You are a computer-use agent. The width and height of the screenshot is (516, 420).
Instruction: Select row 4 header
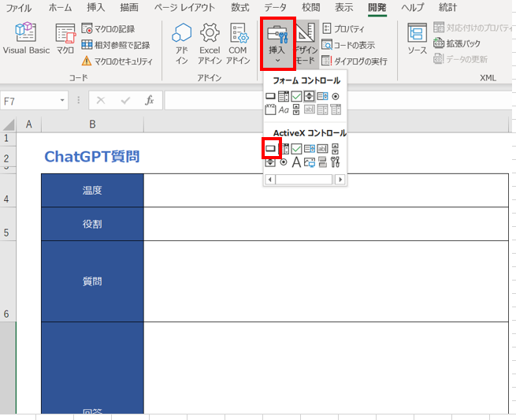tap(8, 190)
